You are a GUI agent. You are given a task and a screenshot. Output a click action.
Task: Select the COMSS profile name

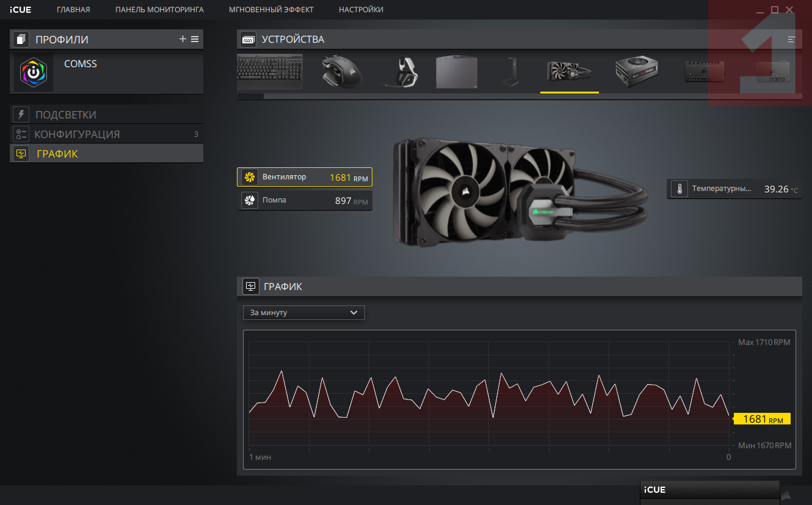point(81,64)
